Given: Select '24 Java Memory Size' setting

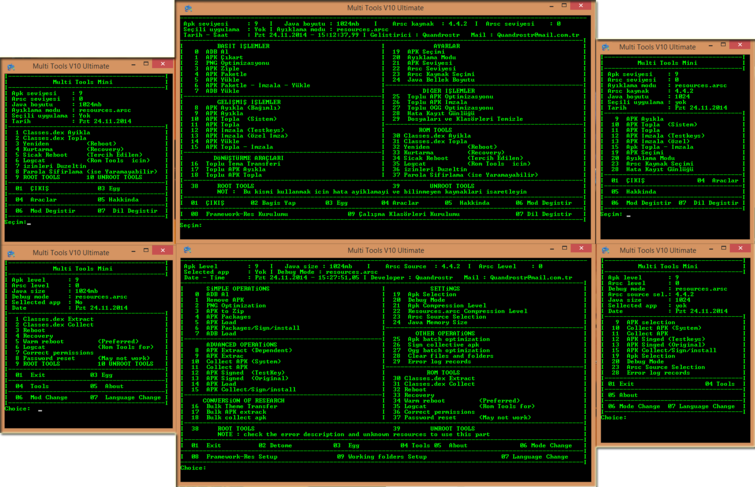Looking at the screenshot, I should coord(430,322).
